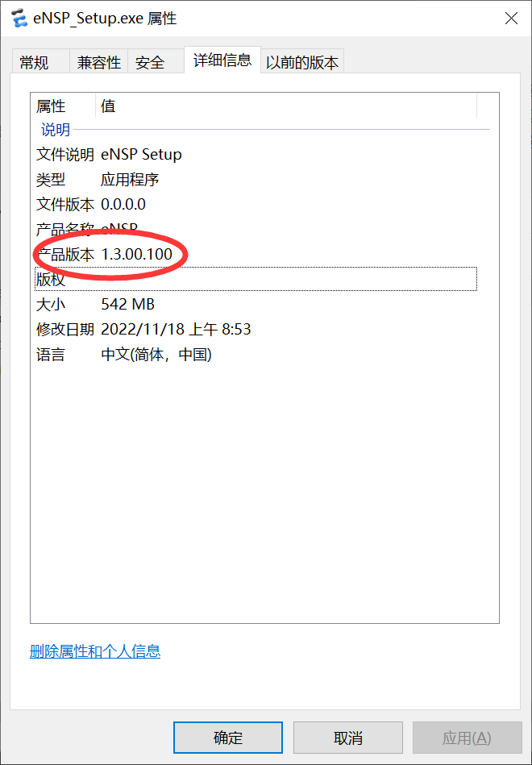Select the 语言 property label
This screenshot has height=765, width=532.
[x=50, y=354]
